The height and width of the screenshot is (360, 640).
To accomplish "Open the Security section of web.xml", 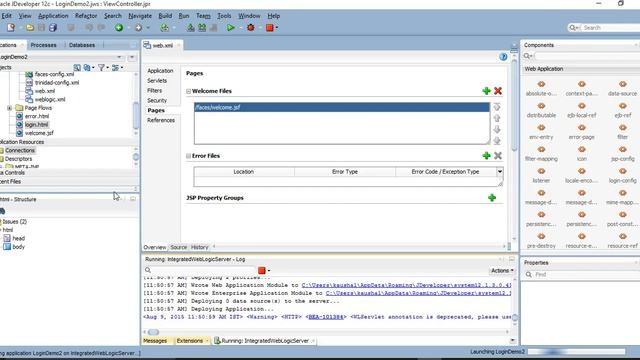I will [x=157, y=100].
